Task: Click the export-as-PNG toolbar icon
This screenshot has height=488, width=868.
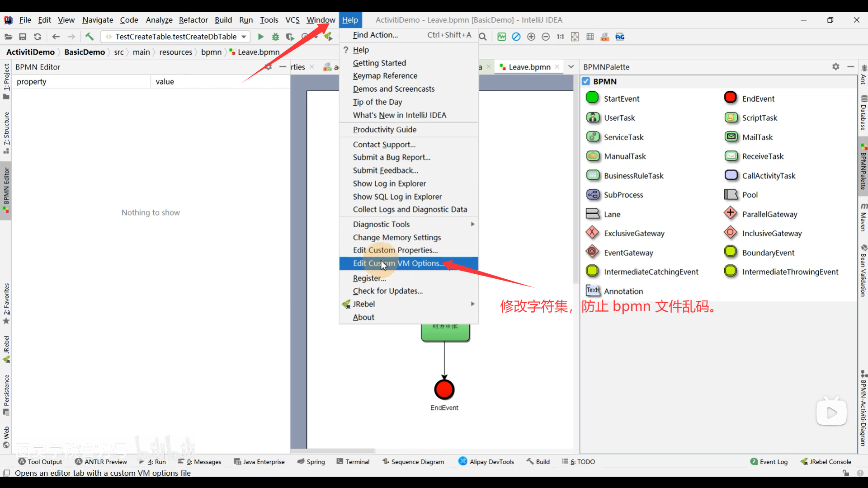Action: click(620, 37)
